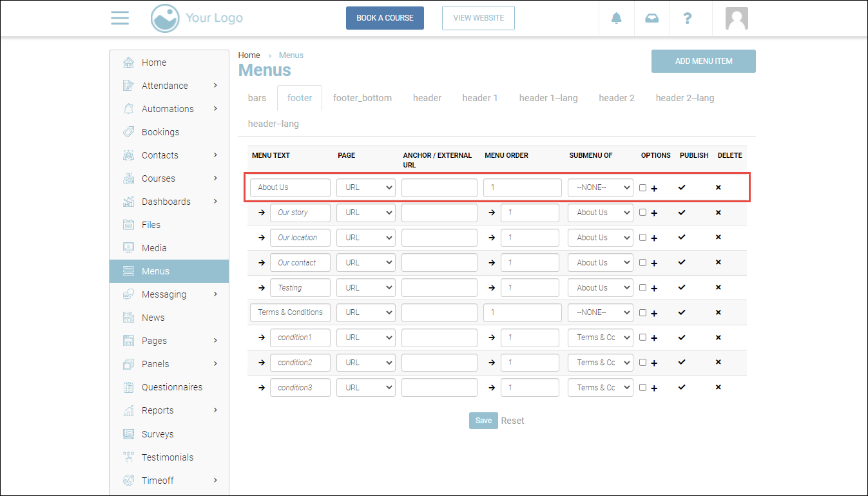Expand the Courses sidebar submenu
Viewport: 868px width, 496px height.
coord(215,178)
